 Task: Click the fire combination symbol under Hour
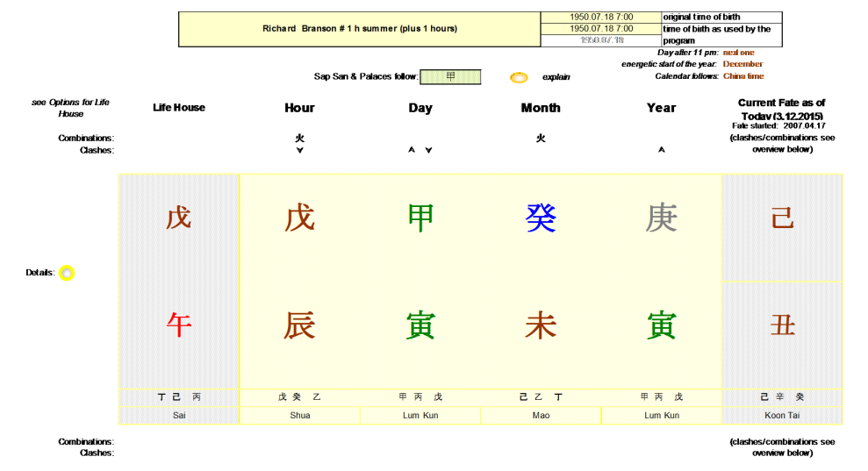[x=299, y=138]
